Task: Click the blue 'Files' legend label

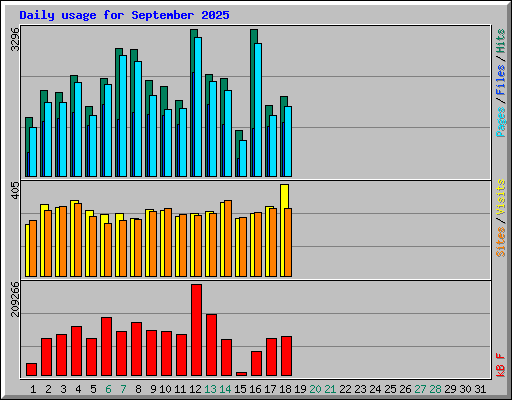Action: pos(500,80)
